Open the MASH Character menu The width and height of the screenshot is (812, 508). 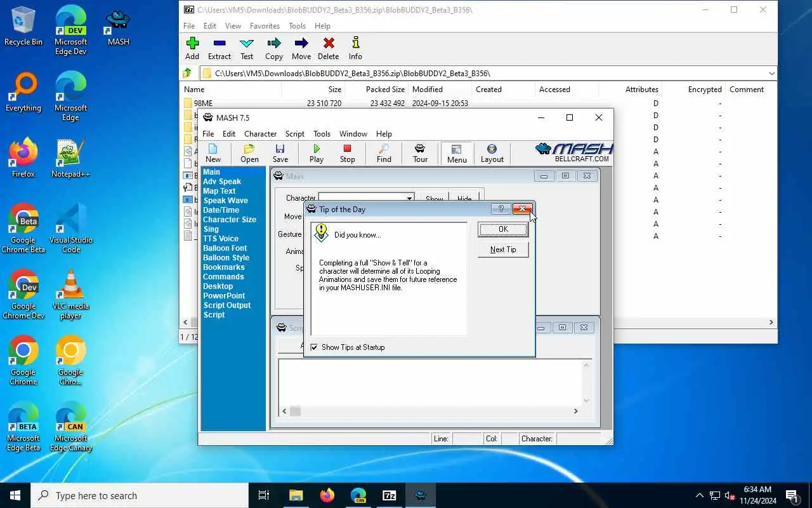[260, 134]
